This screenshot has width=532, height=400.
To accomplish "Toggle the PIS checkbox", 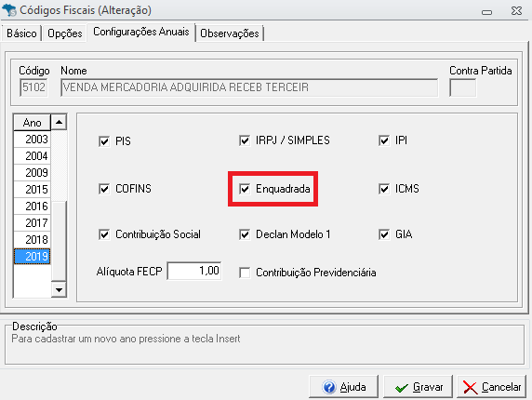I will (x=104, y=140).
